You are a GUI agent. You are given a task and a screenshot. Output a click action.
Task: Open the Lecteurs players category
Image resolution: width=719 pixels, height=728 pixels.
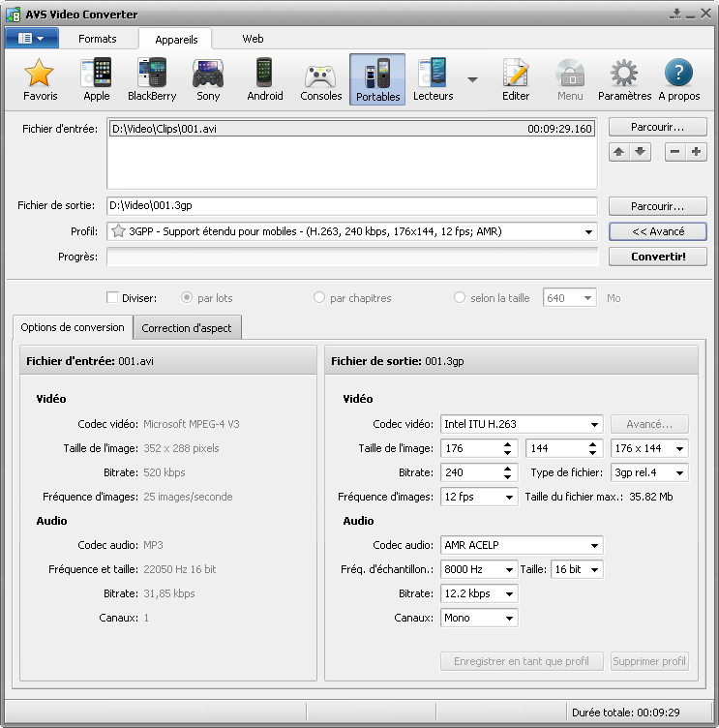pos(434,79)
